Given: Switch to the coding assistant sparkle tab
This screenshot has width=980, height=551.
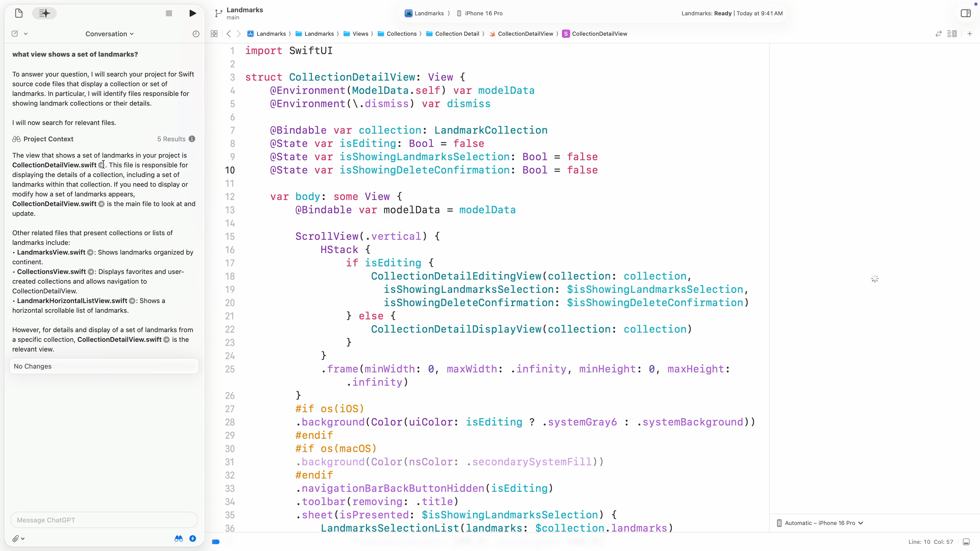Looking at the screenshot, I should click(x=44, y=13).
